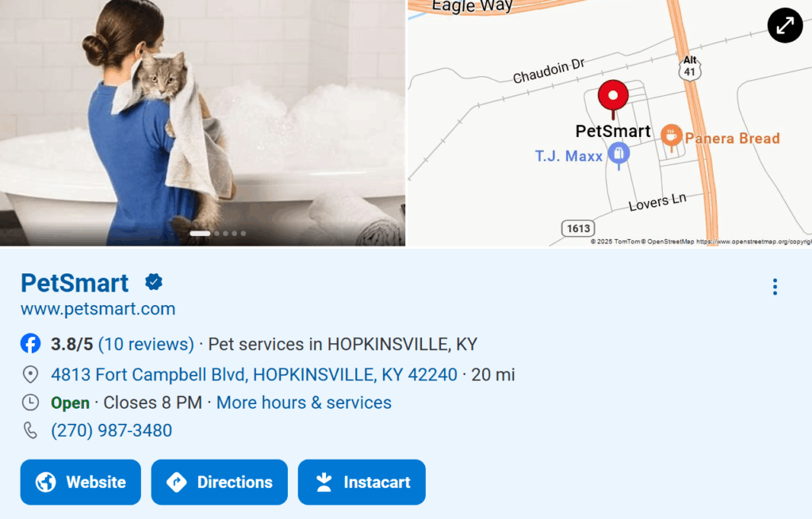The height and width of the screenshot is (519, 812).
Task: Open the 10 reviews link
Action: coord(146,344)
